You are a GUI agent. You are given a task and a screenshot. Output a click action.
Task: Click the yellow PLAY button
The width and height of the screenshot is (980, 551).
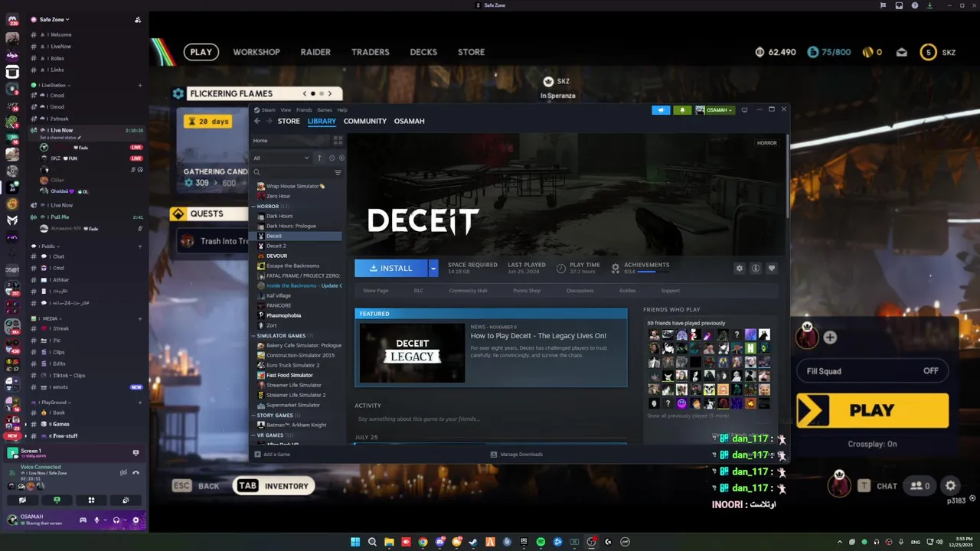[x=872, y=411]
